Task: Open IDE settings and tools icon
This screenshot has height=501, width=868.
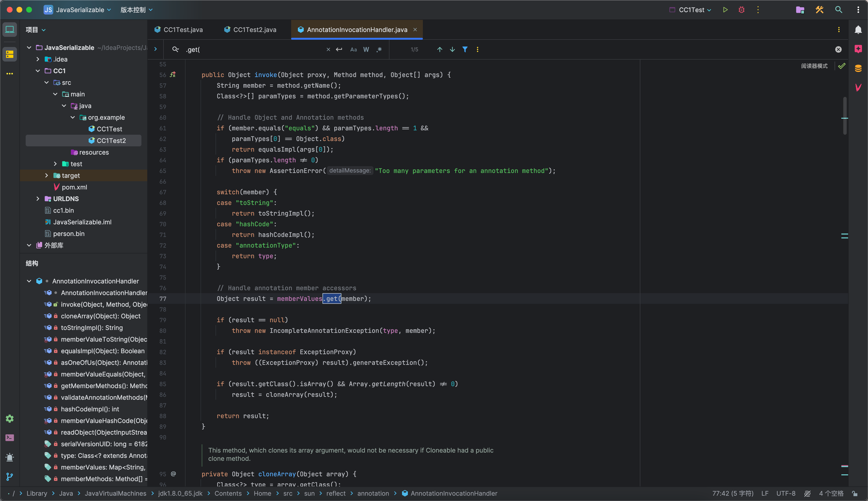Action: pyautogui.click(x=820, y=10)
